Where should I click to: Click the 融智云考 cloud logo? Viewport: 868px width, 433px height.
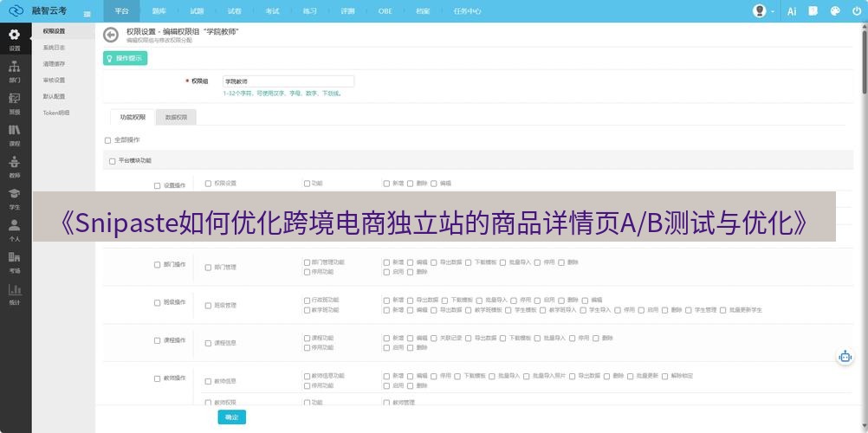16,10
